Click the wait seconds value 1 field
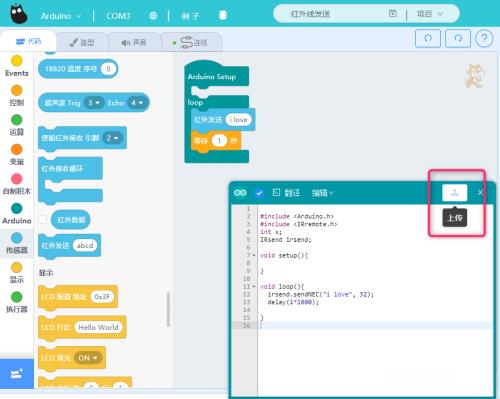 [219, 141]
